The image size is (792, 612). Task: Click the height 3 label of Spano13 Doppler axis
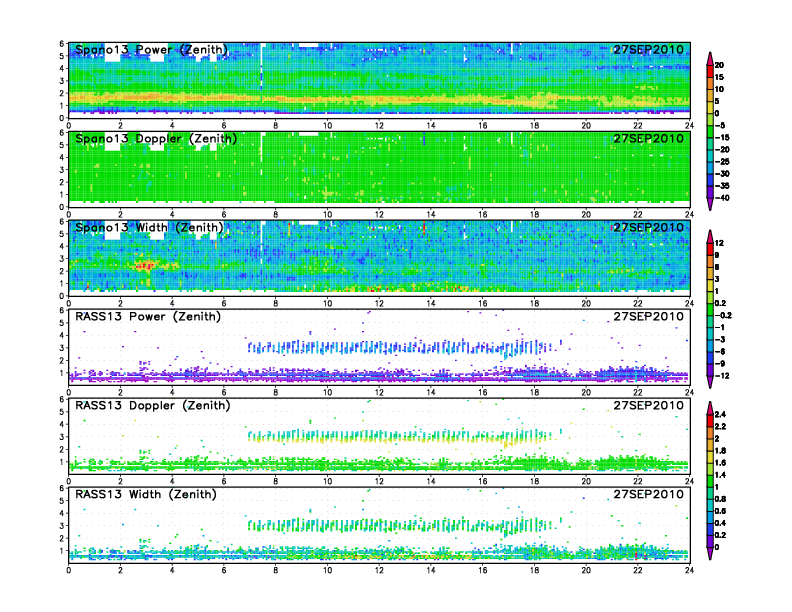coord(62,170)
